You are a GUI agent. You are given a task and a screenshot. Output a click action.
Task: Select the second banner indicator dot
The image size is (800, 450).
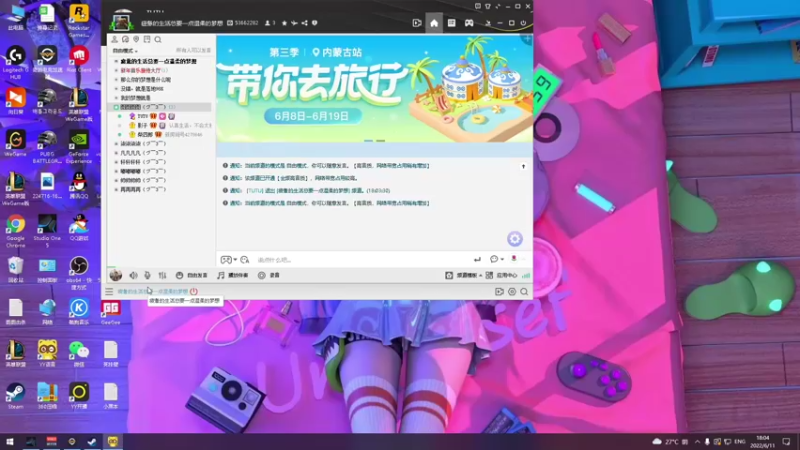coord(381,140)
